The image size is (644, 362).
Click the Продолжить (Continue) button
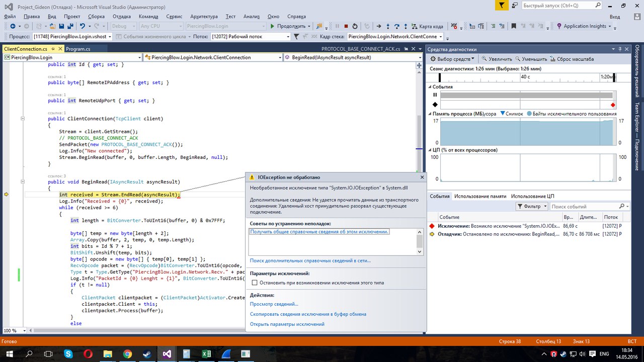pos(288,26)
